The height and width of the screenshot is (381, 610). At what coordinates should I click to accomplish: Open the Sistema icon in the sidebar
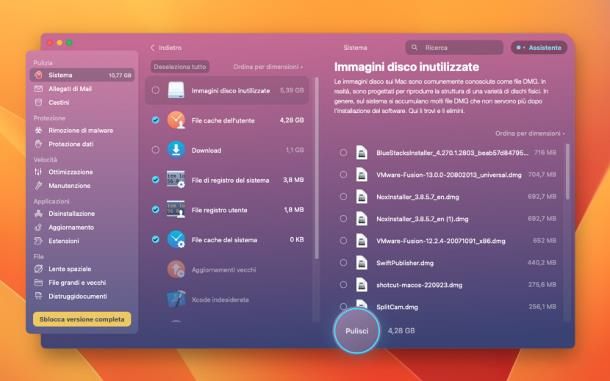tap(38, 75)
